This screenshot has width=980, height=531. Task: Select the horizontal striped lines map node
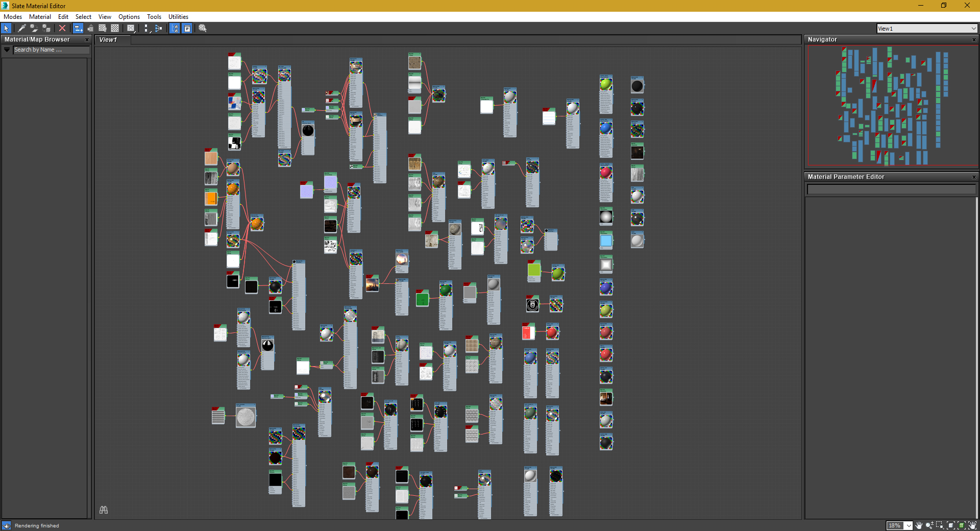(x=218, y=416)
